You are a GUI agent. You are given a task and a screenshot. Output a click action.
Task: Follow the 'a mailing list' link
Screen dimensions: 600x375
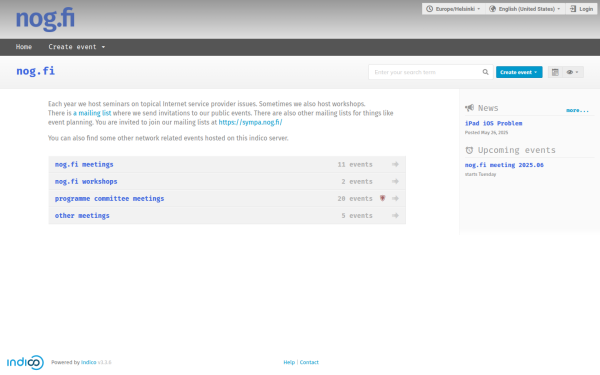pos(92,113)
